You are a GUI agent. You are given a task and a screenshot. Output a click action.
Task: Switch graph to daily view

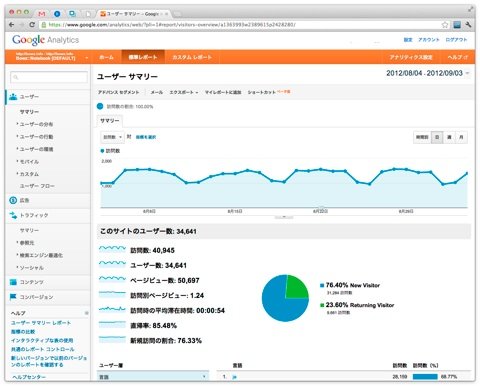pyautogui.click(x=437, y=137)
